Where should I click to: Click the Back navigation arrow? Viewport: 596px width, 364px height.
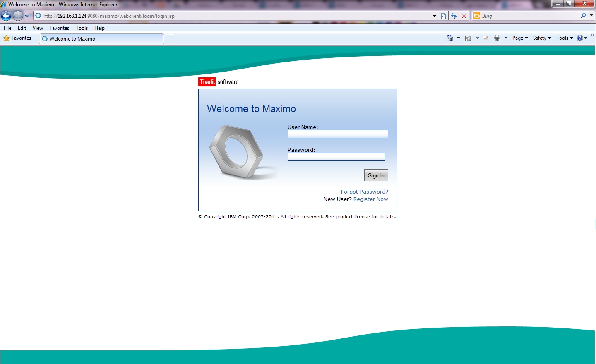click(x=5, y=16)
